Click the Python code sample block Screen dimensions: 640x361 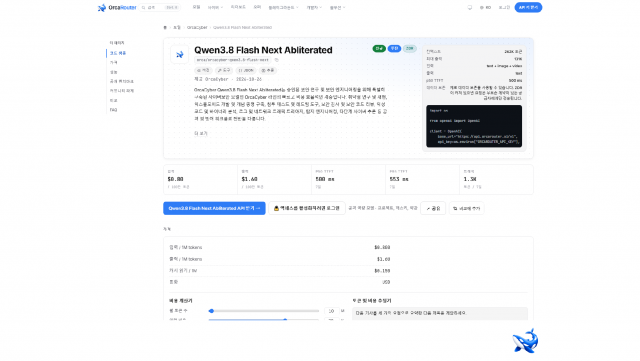tap(474, 126)
